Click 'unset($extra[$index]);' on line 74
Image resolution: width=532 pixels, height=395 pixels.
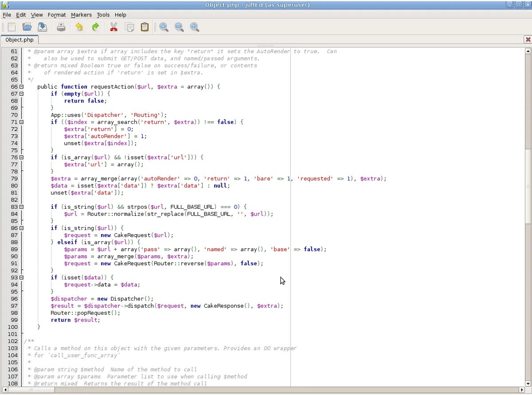[x=101, y=143]
